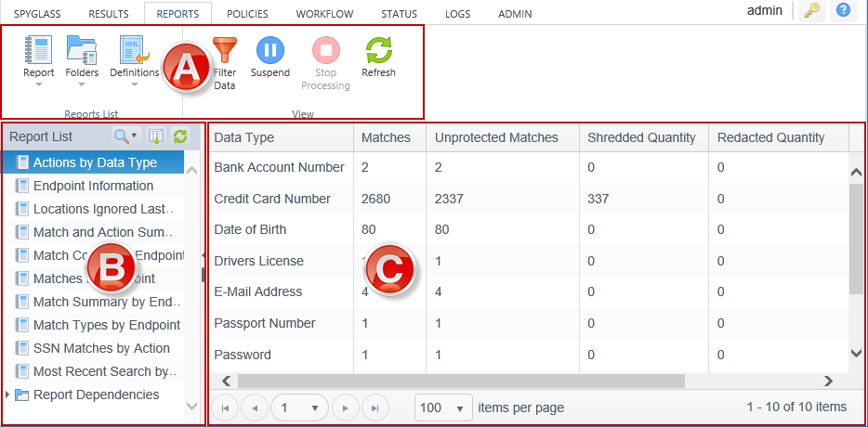Expand the Report Dependencies folder
The height and width of the screenshot is (427, 868).
tap(9, 395)
